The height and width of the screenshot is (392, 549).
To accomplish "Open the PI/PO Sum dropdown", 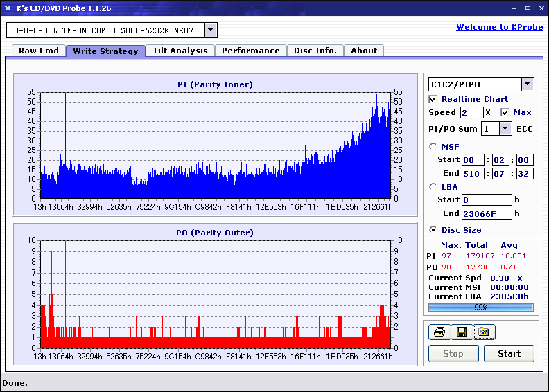I will (505, 128).
